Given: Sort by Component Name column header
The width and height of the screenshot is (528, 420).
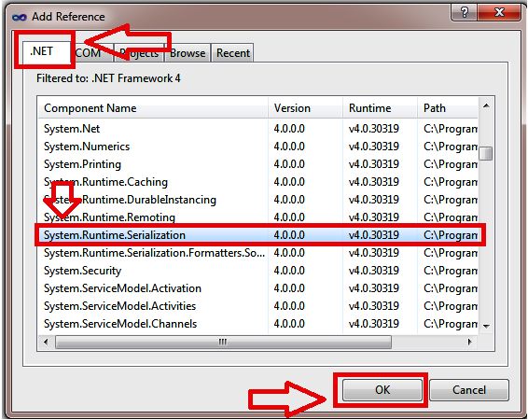Looking at the screenshot, I should 153,108.
